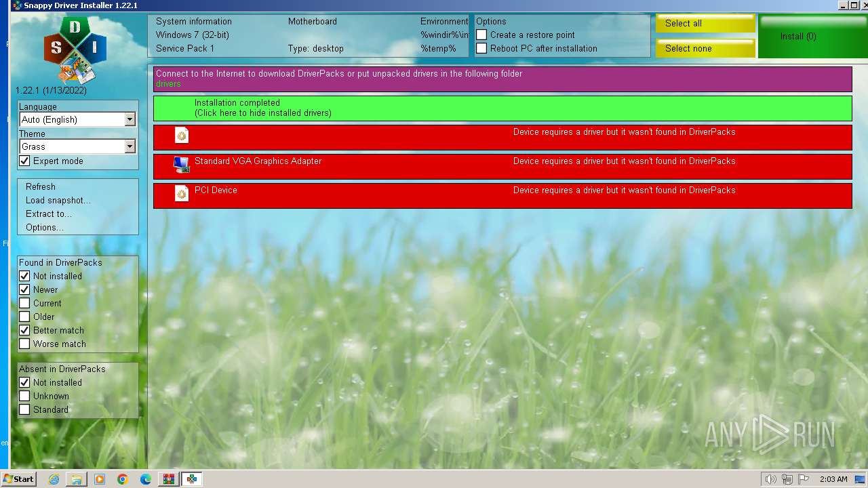Click the monitor icon of Standard VGA Graphics Adapter
The height and width of the screenshot is (488, 868).
coord(181,164)
